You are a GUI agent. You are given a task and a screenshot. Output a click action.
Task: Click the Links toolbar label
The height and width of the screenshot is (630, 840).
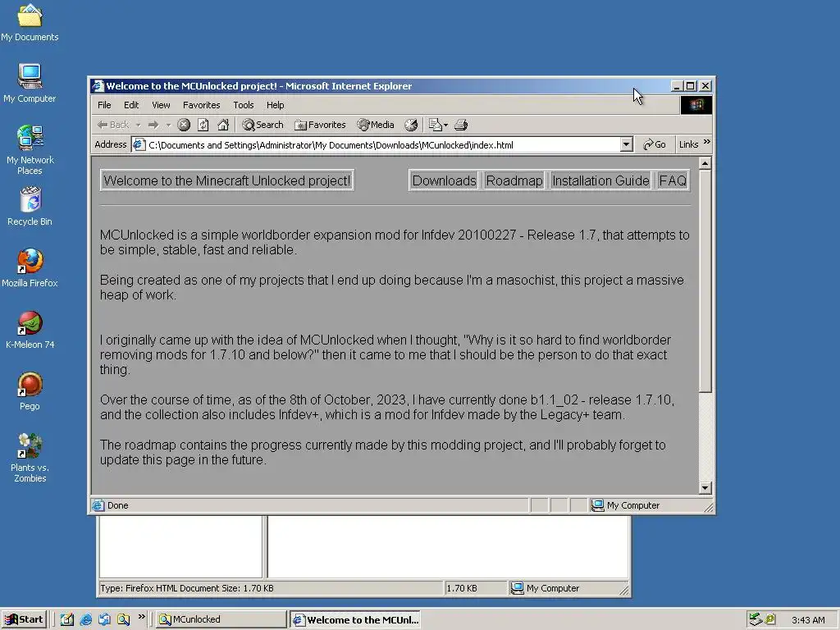[688, 144]
